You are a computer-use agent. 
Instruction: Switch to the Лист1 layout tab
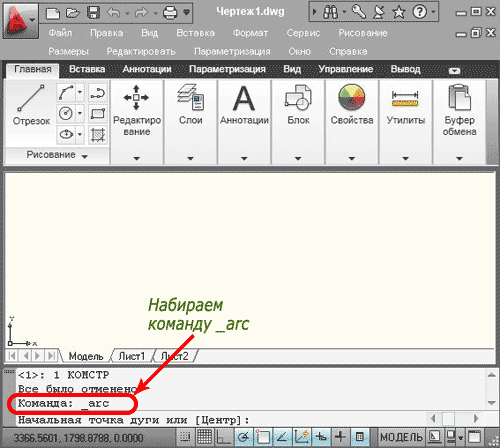(132, 356)
